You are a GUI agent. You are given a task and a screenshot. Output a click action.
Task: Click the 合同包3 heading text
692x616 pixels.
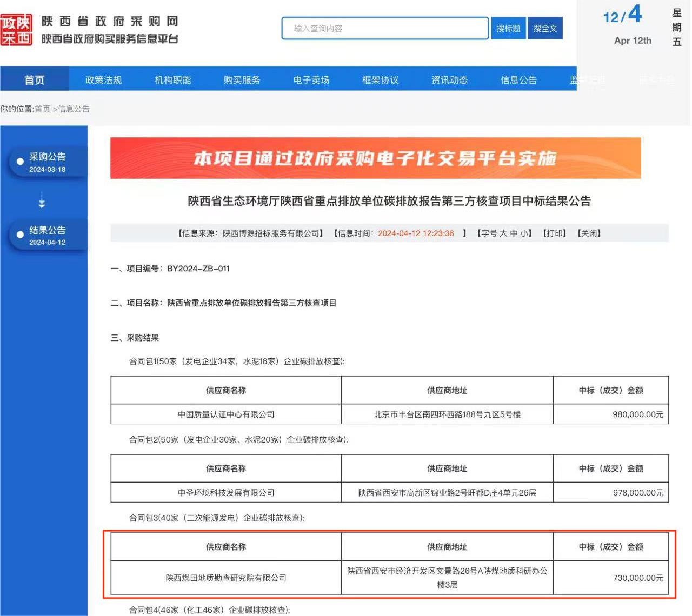217,518
